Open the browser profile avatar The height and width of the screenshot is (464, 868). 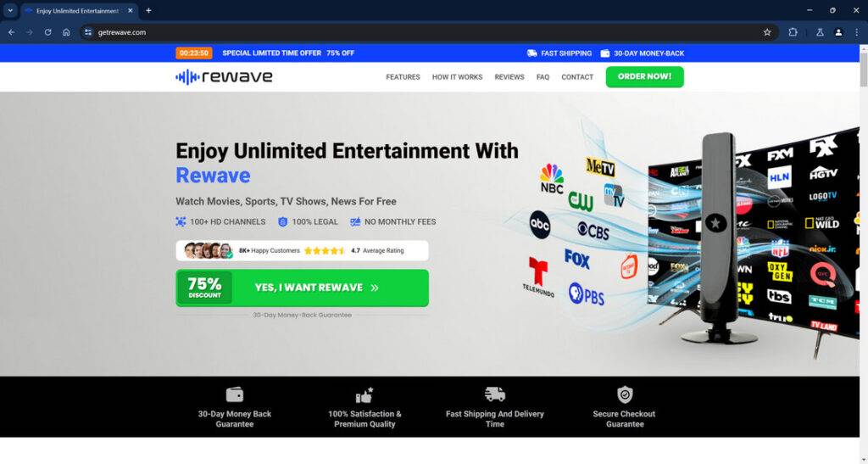(838, 32)
